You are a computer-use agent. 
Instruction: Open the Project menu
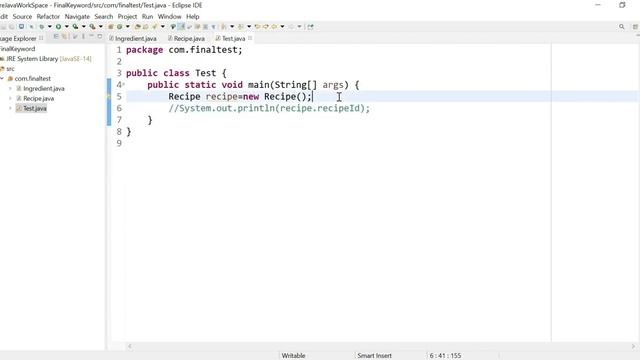127,17
